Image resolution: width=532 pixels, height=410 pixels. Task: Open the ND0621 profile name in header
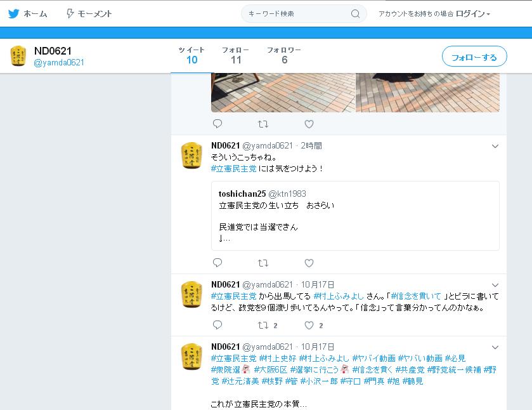[53, 51]
